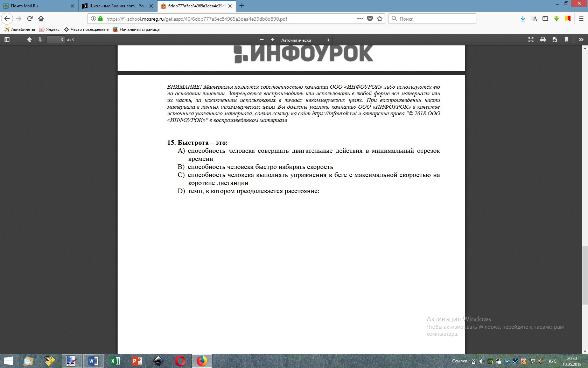Viewport: 588px width, 368px height.
Task: Open the taskbar clock and date
Action: (x=572, y=361)
